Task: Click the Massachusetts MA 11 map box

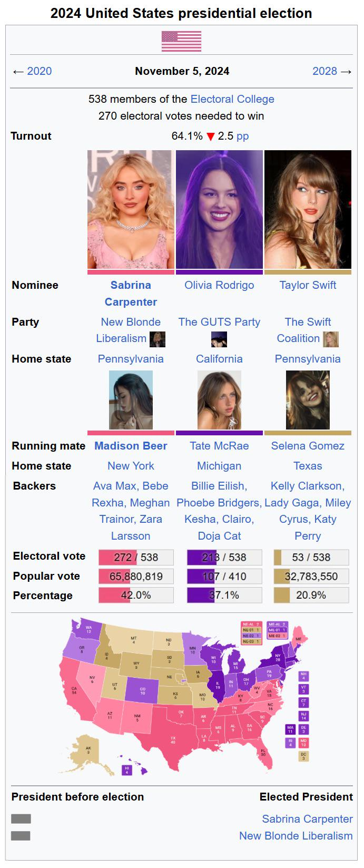Action: [x=290, y=729]
